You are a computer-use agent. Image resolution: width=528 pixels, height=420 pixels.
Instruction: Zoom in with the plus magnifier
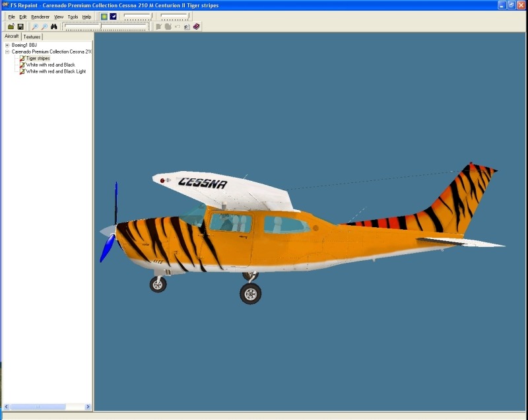click(x=35, y=26)
